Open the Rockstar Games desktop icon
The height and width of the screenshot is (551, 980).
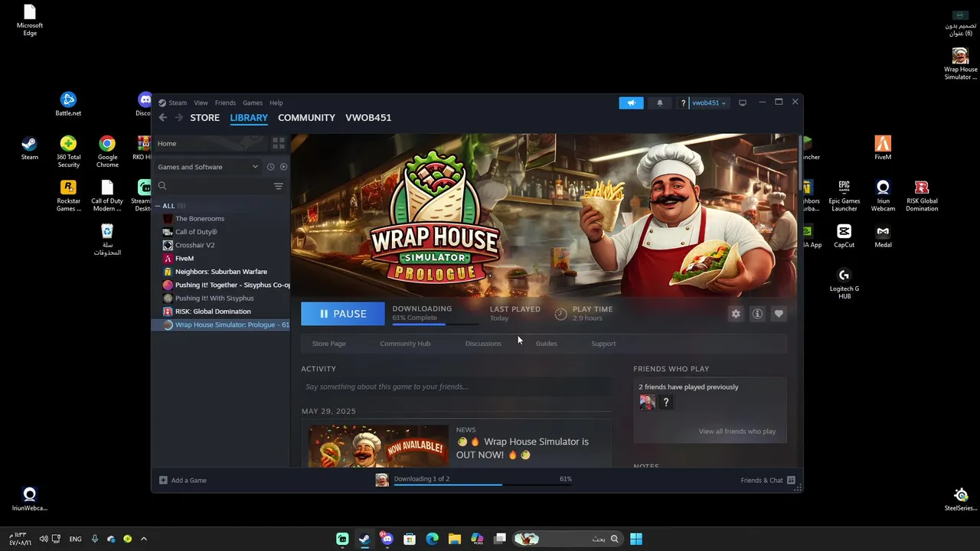68,196
